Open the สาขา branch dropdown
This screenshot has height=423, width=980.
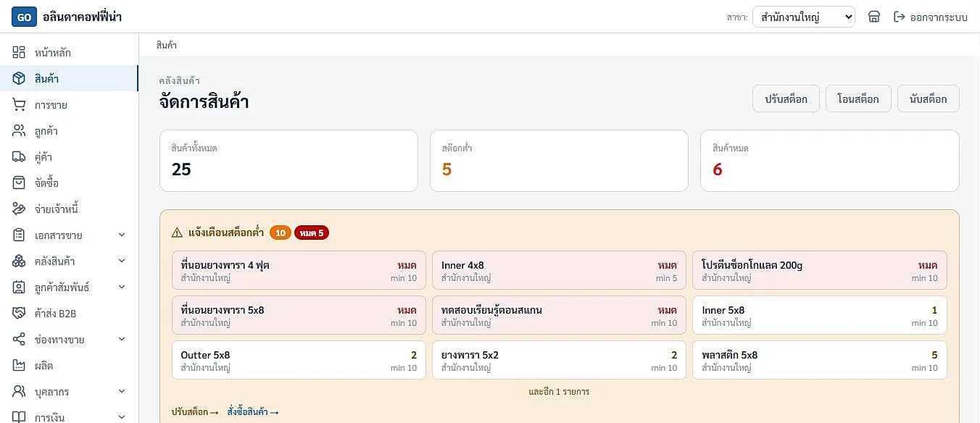coord(804,17)
